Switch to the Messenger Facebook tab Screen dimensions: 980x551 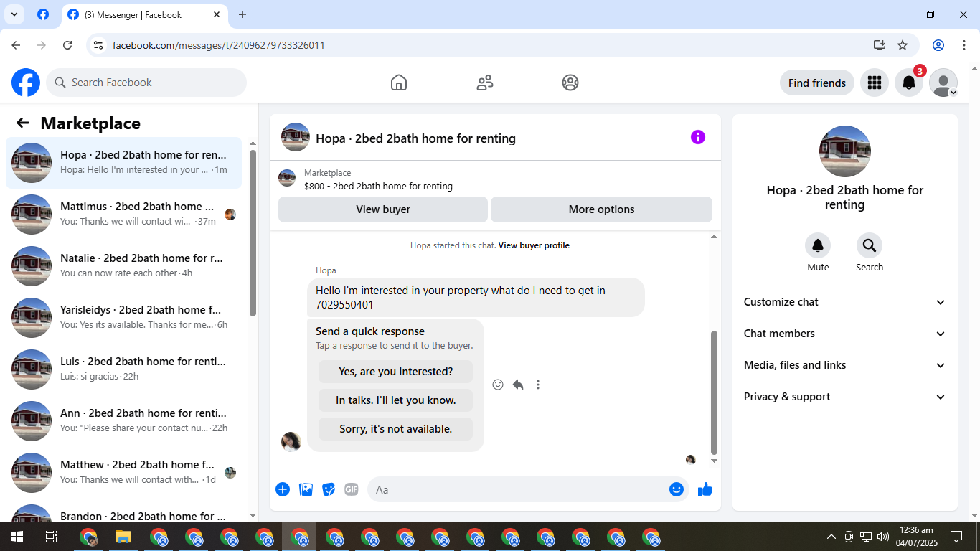[x=143, y=14]
